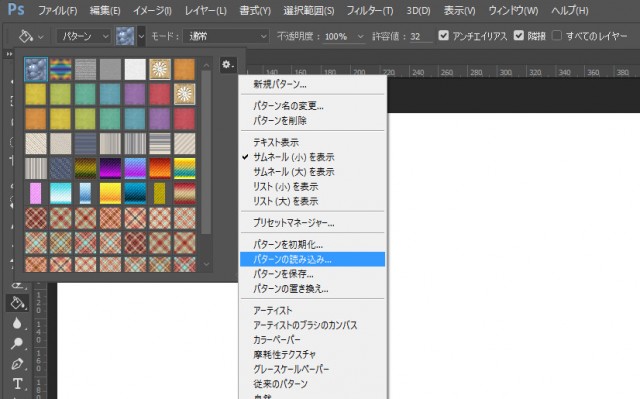The width and height of the screenshot is (640, 399).
Task: Open the パターン fill source dropdown
Action: (x=84, y=36)
